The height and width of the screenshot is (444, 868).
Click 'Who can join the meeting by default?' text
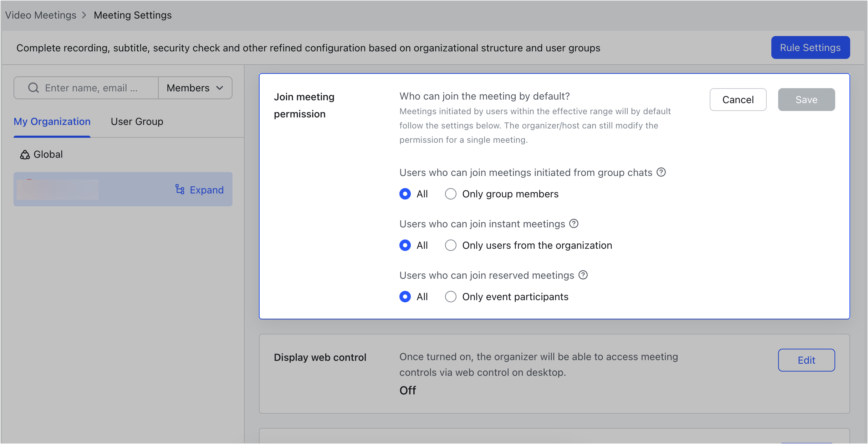(x=485, y=96)
